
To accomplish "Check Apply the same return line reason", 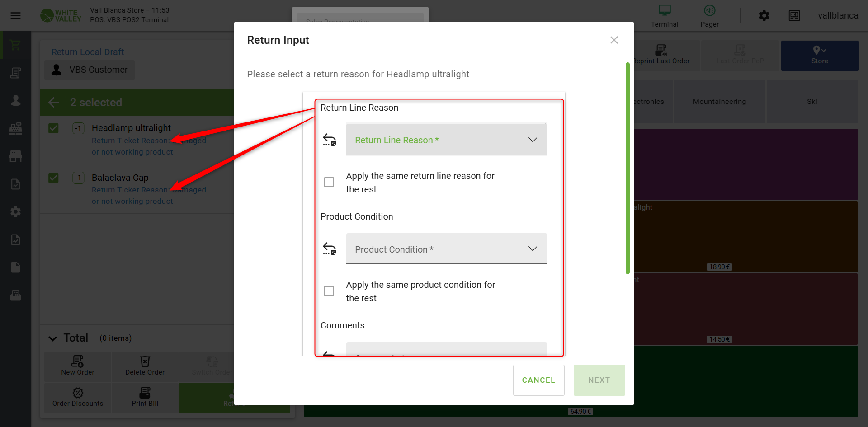I will coord(329,182).
